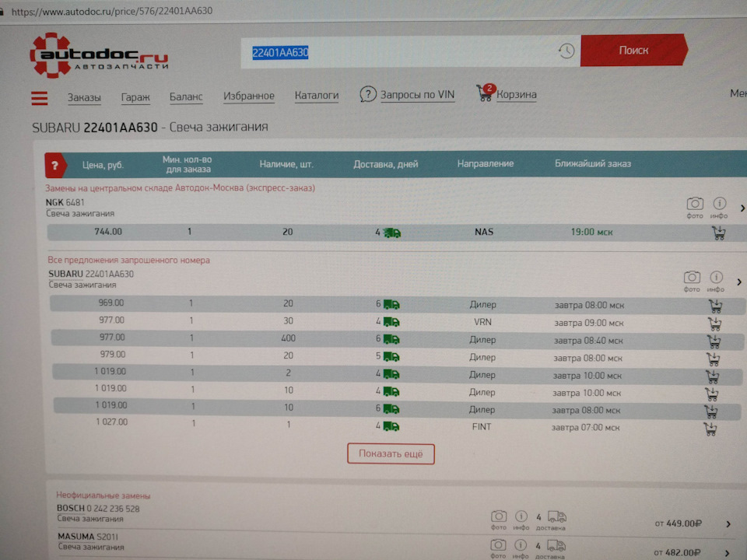
Task: View photo of BOSCH 0 242 236 528
Action: tap(499, 520)
